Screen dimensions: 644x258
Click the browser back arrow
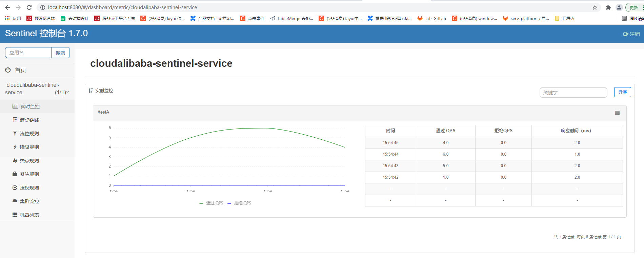7,7
